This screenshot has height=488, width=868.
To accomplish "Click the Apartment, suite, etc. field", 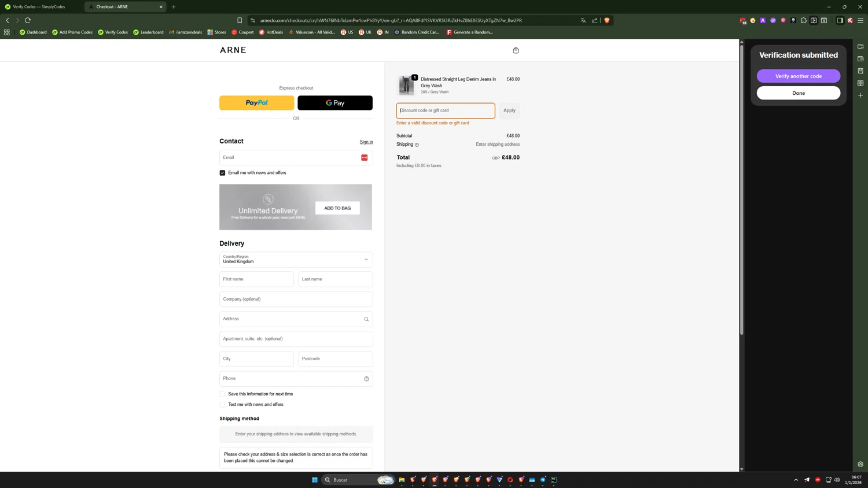I will coord(296,339).
